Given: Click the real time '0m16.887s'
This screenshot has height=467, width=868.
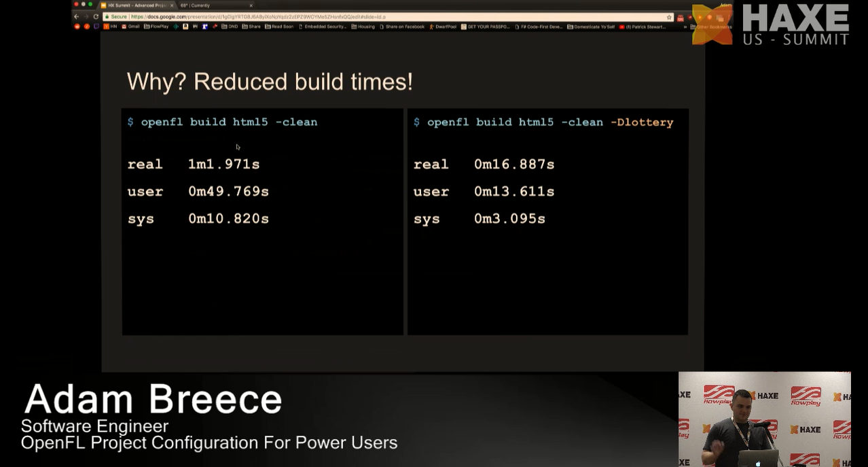Looking at the screenshot, I should pyautogui.click(x=514, y=165).
